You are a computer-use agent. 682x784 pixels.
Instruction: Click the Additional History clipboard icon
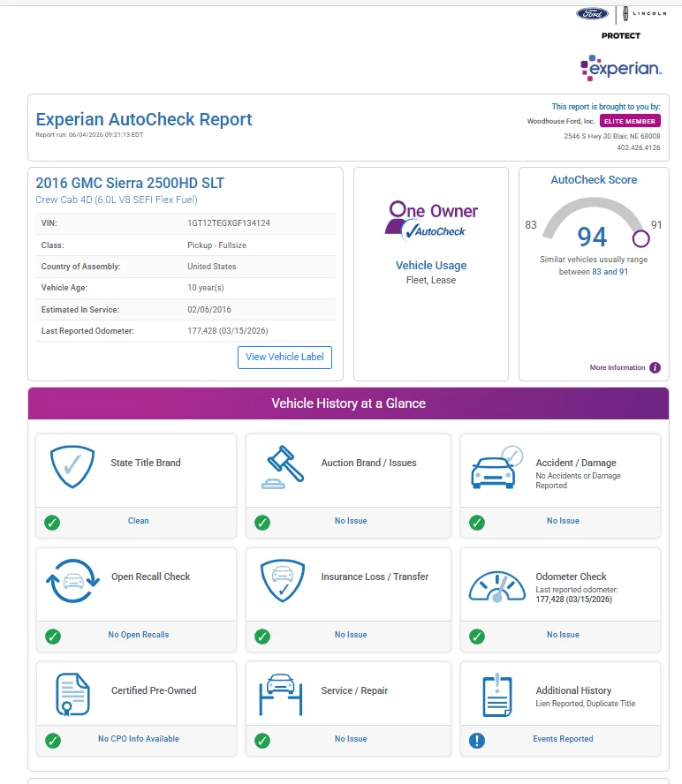tap(496, 695)
